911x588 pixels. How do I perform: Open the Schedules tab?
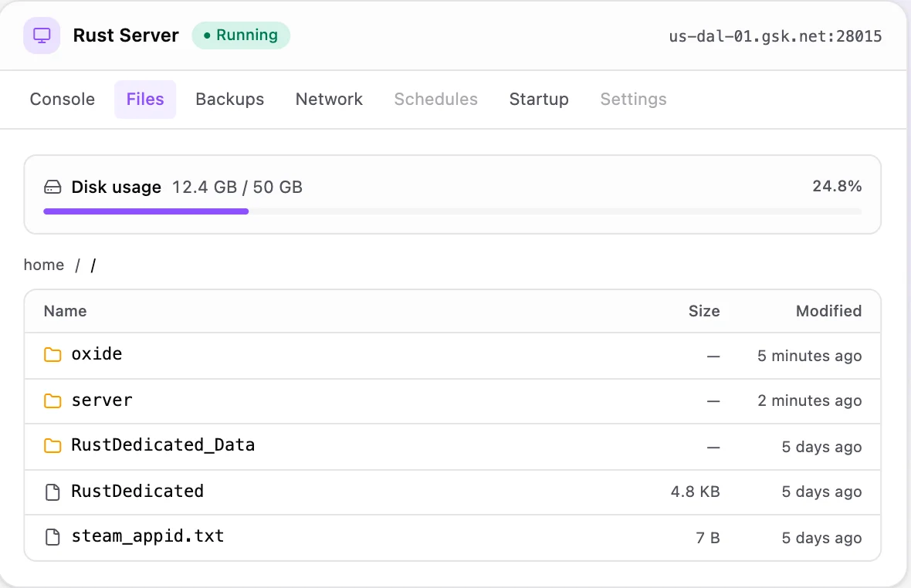coord(435,100)
